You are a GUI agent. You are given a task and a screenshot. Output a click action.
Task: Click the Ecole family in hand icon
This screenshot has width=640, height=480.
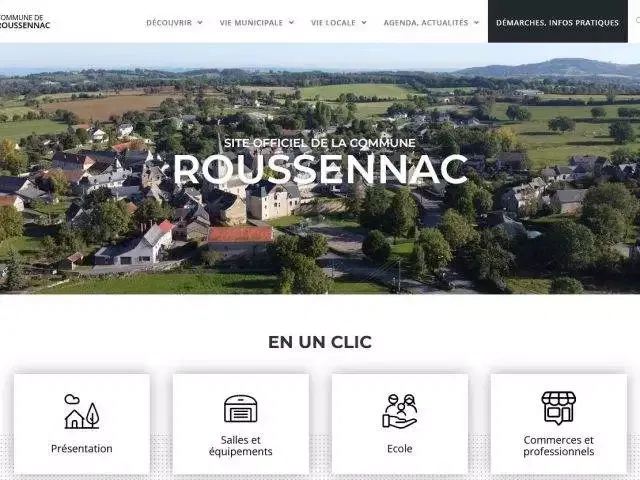(400, 411)
